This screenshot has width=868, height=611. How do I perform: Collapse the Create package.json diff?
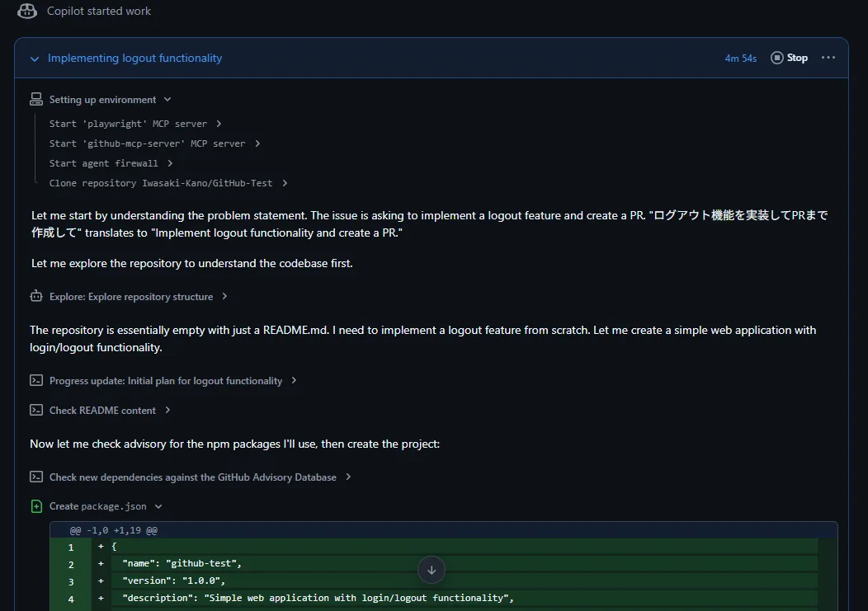pos(158,506)
